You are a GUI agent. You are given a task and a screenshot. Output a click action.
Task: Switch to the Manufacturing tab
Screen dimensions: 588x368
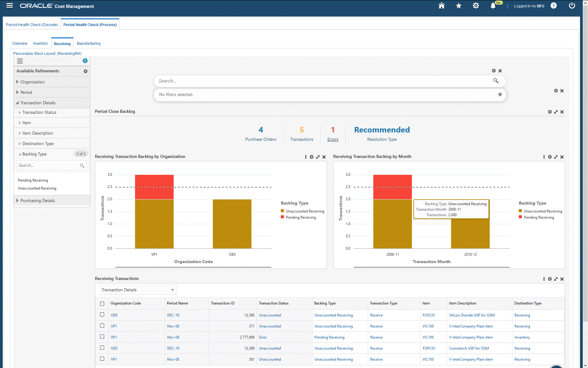coord(89,44)
